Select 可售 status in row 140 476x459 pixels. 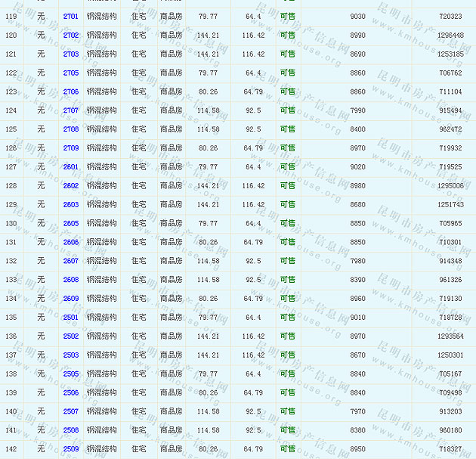tap(288, 412)
